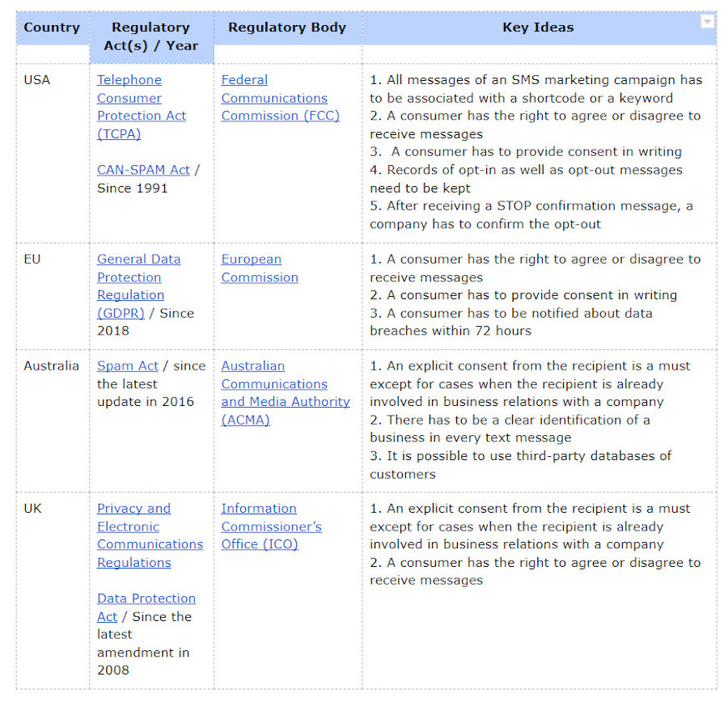Image resolution: width=728 pixels, height=702 pixels.
Task: Click 'Records of opt-in as well as opt-out' sentence
Action: point(526,179)
